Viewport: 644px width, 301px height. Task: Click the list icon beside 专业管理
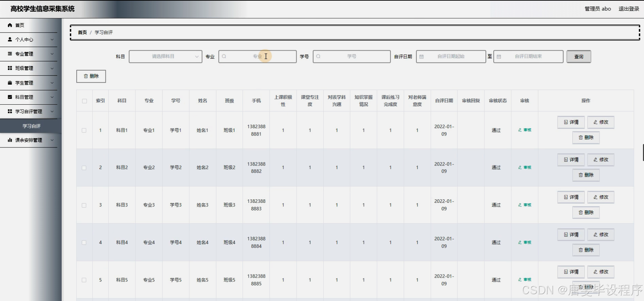click(x=10, y=54)
